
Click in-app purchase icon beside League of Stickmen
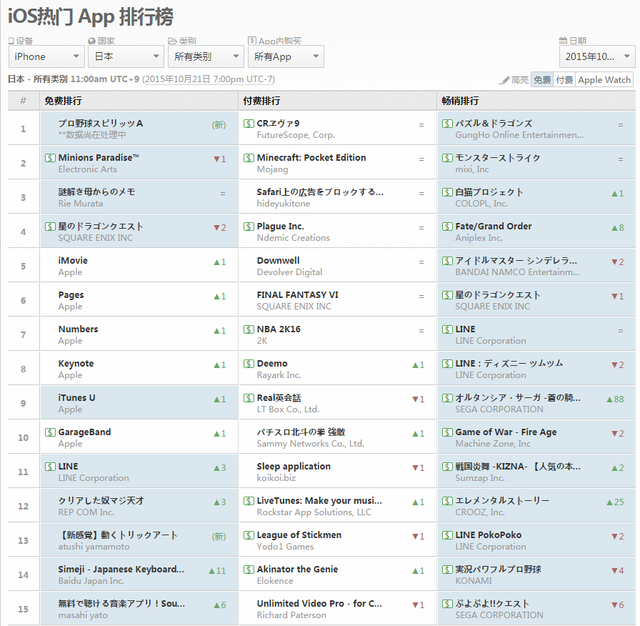(x=249, y=535)
